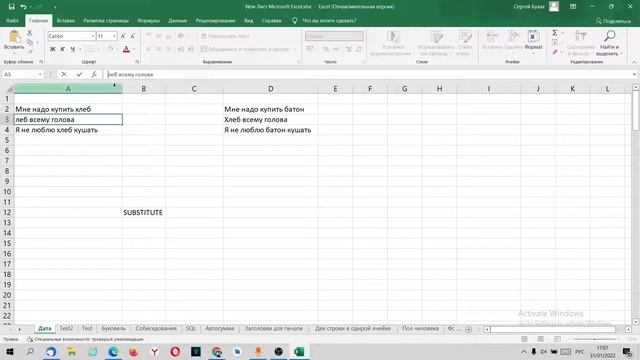Toggle italic (К) formatting
640x360 pixels.
[62, 49]
